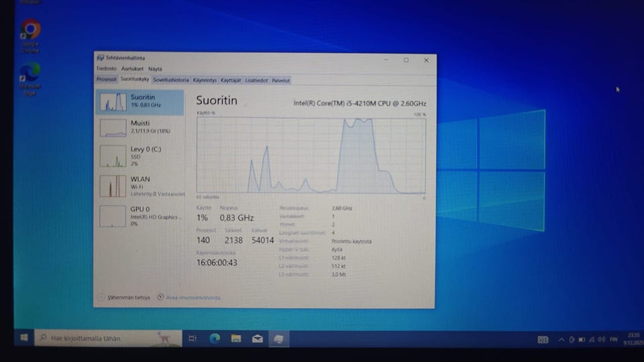The height and width of the screenshot is (362, 644).
Task: Click the taskbar search field
Action: pyautogui.click(x=109, y=338)
